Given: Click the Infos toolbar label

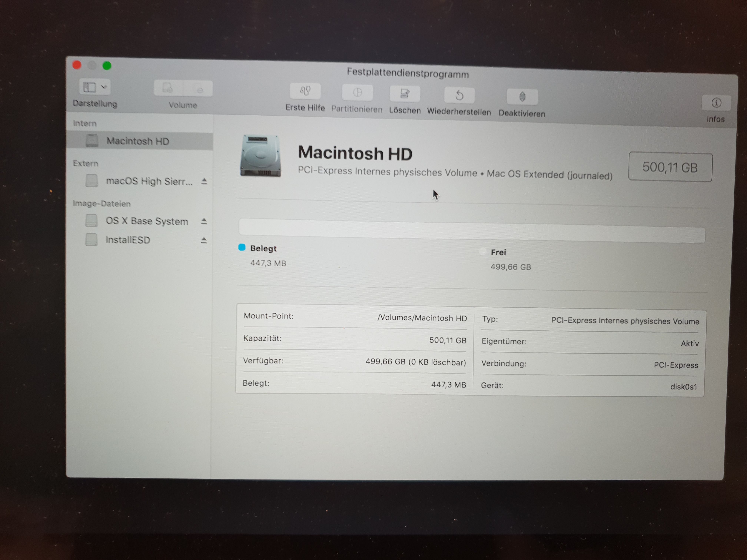Looking at the screenshot, I should [716, 119].
